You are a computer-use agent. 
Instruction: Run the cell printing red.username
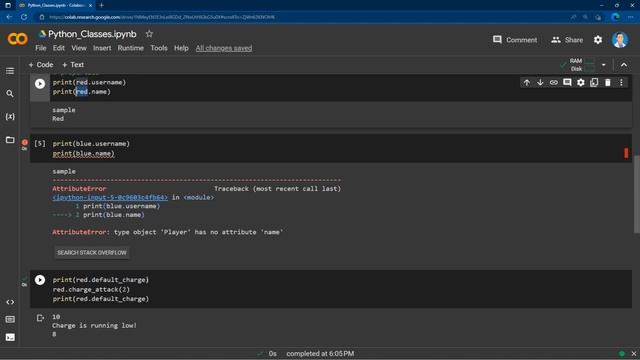[40, 84]
